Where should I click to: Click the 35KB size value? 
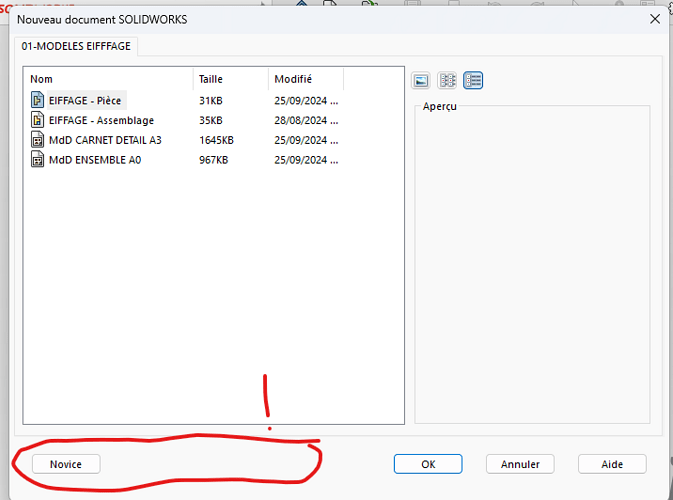[x=211, y=120]
